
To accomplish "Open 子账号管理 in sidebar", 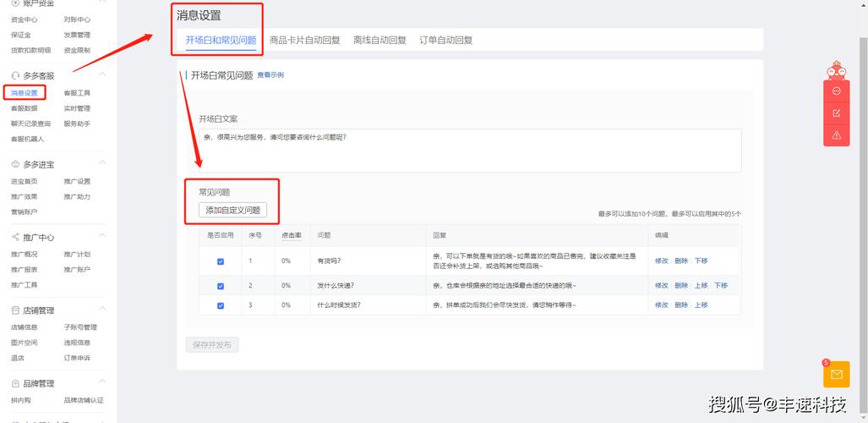I will coord(80,327).
